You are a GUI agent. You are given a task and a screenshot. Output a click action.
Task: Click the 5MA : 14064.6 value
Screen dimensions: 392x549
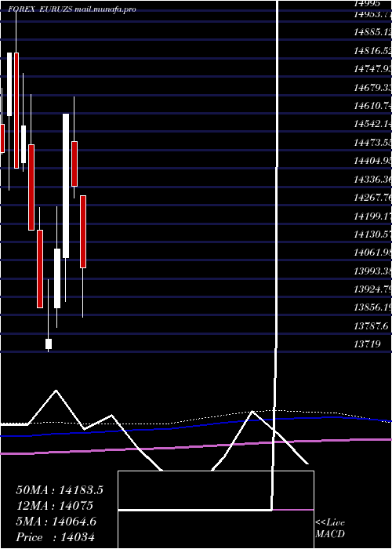56,522
